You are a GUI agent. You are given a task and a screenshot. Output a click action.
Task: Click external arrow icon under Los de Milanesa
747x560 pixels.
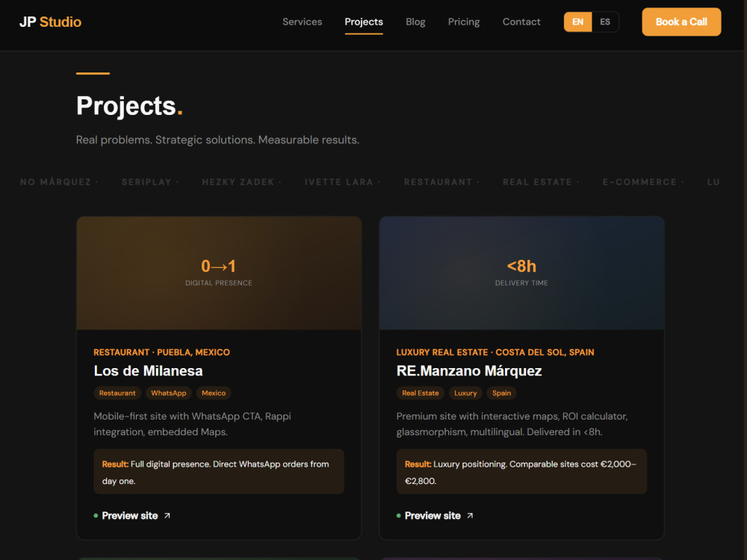(x=167, y=516)
